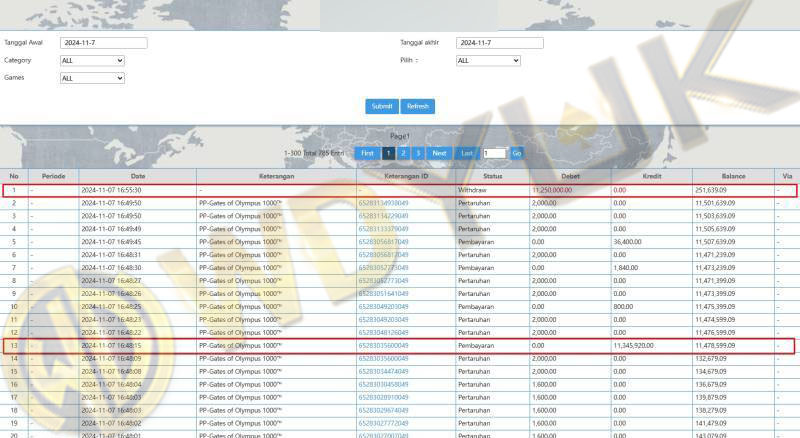Open transaction ID 65283030458049
800x438 pixels.
tap(383, 384)
